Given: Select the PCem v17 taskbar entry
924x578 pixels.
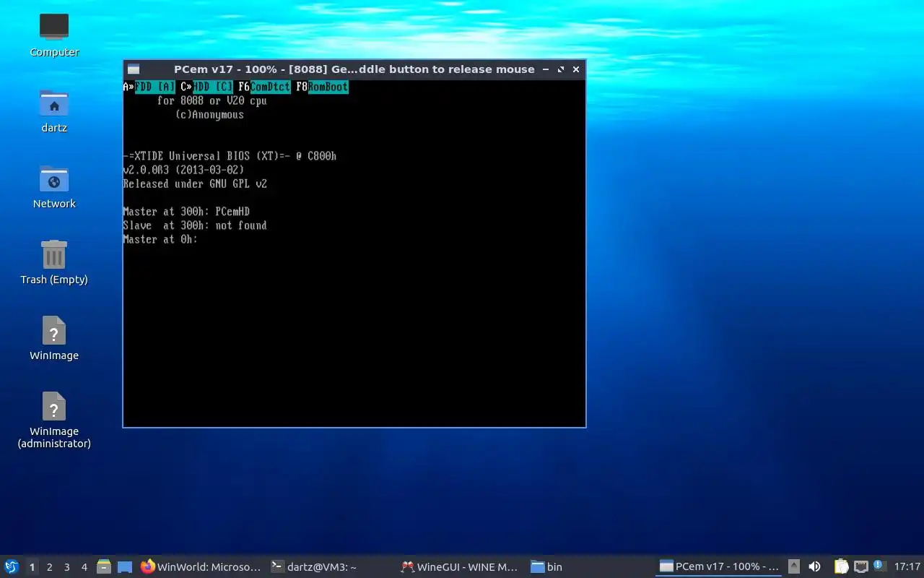Looking at the screenshot, I should (x=719, y=567).
